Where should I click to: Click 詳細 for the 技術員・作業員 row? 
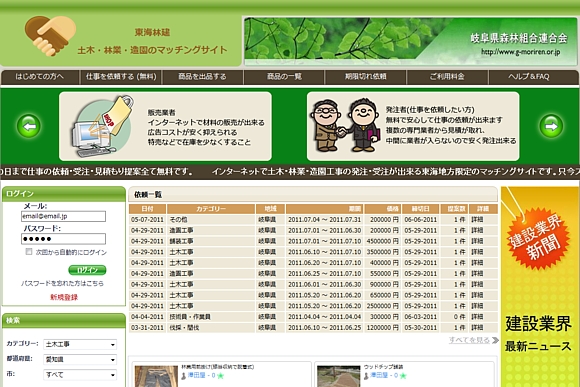pos(477,317)
